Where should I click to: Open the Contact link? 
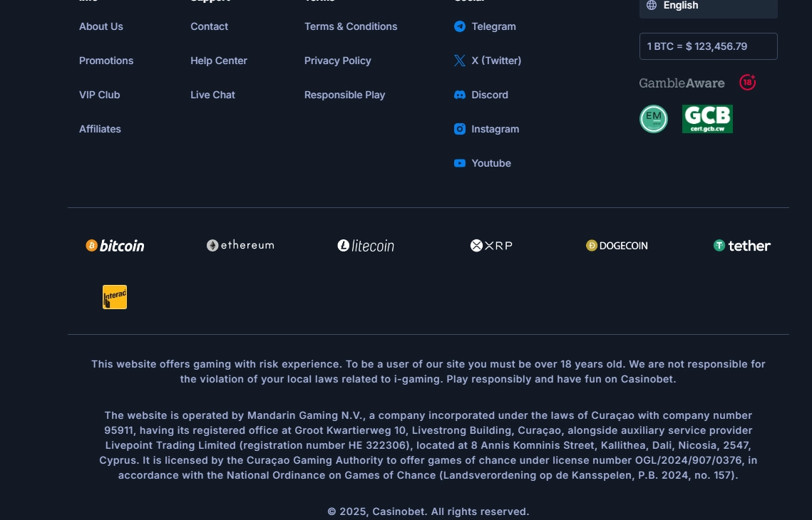(x=209, y=26)
